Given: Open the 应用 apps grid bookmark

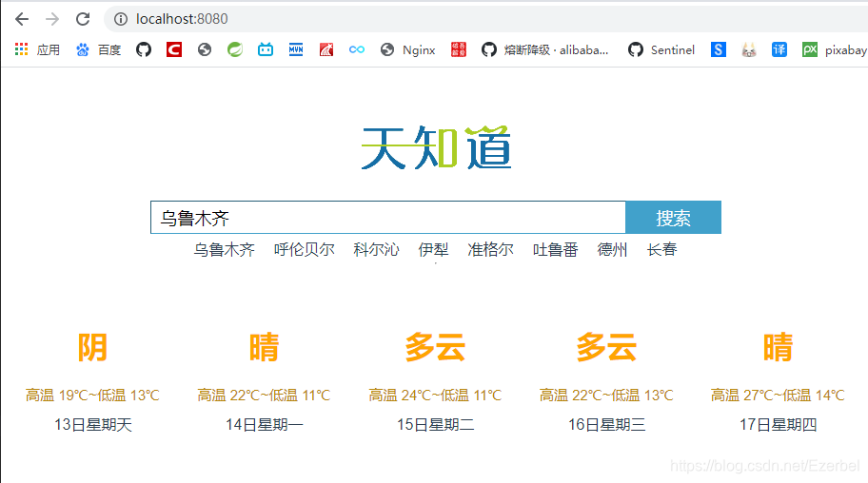Looking at the screenshot, I should (37, 49).
